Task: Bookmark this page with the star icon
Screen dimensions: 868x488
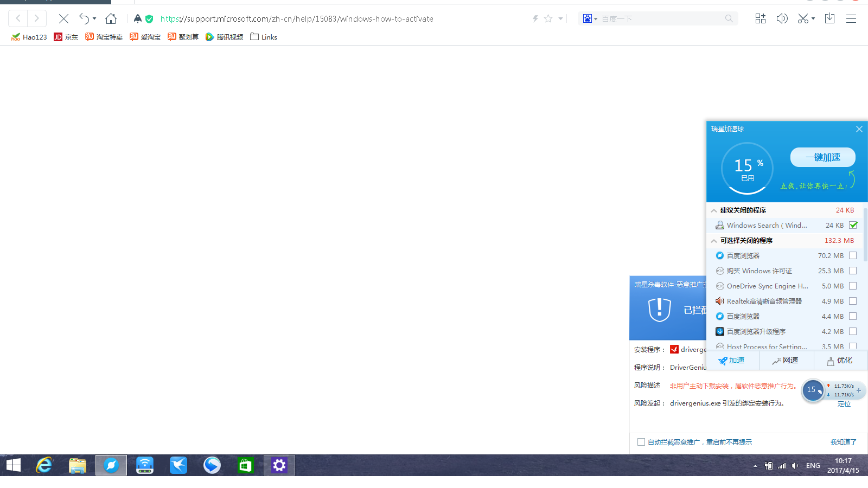Action: 548,18
